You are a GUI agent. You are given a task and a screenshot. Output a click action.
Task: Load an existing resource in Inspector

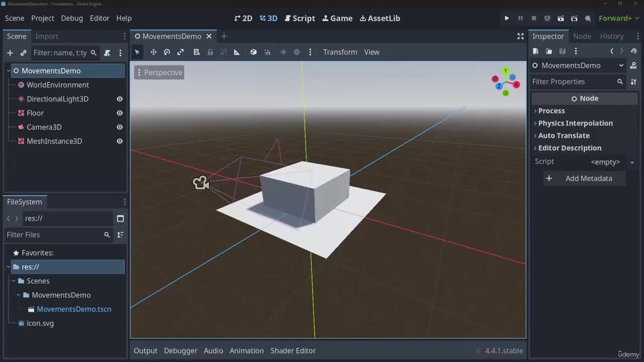tap(549, 51)
